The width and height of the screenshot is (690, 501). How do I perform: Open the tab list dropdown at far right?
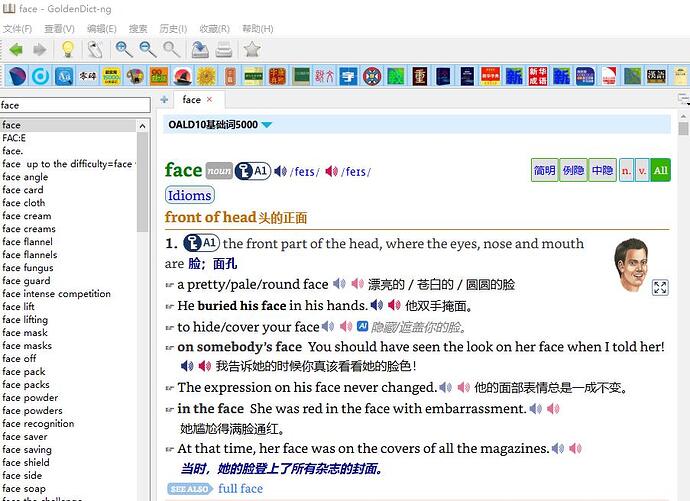tap(683, 99)
